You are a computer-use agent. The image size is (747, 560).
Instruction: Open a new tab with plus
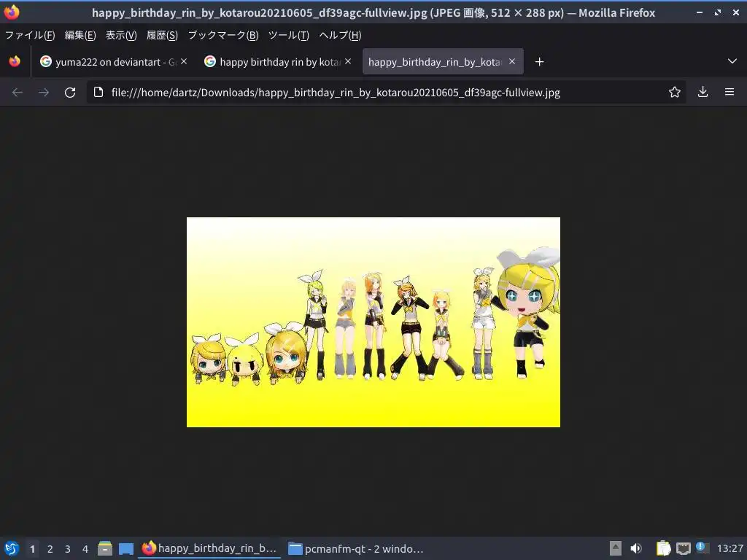pos(539,62)
